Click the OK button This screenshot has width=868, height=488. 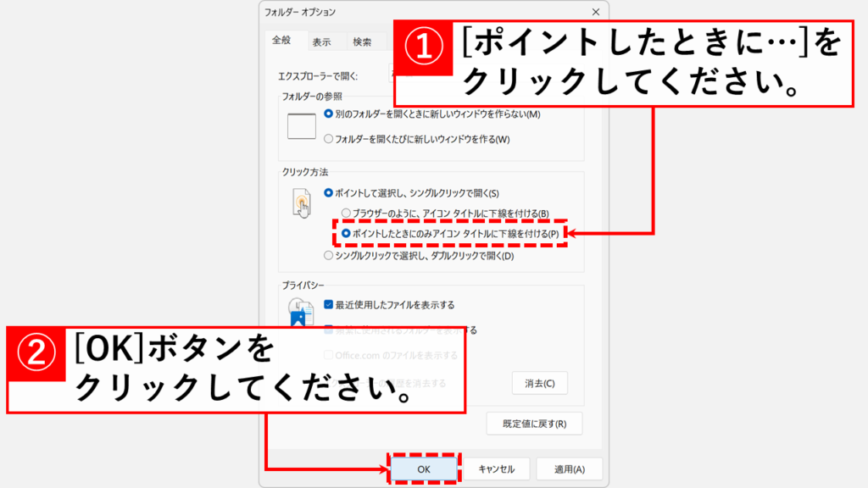424,469
